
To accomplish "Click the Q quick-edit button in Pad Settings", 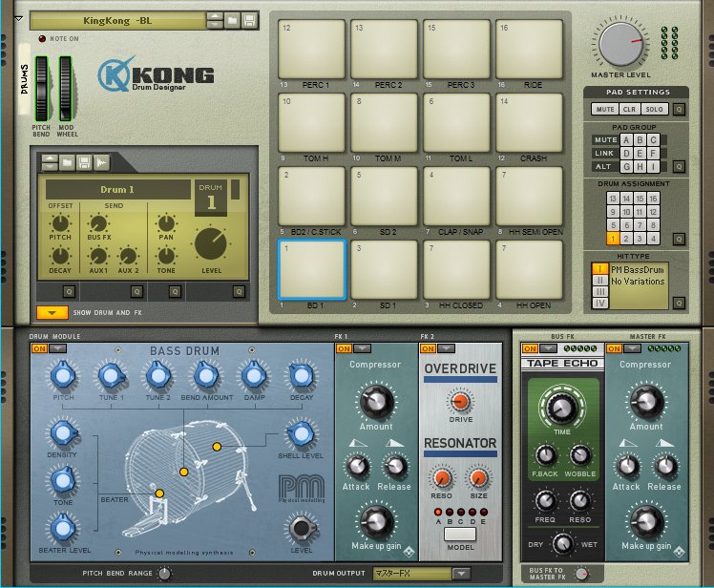I will (x=679, y=110).
